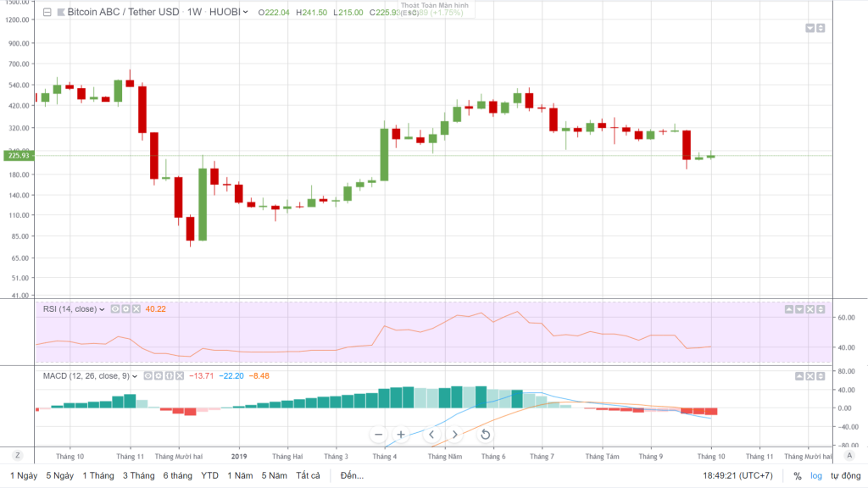
Task: Zoom out the chart with minus button
Action: coord(377,435)
